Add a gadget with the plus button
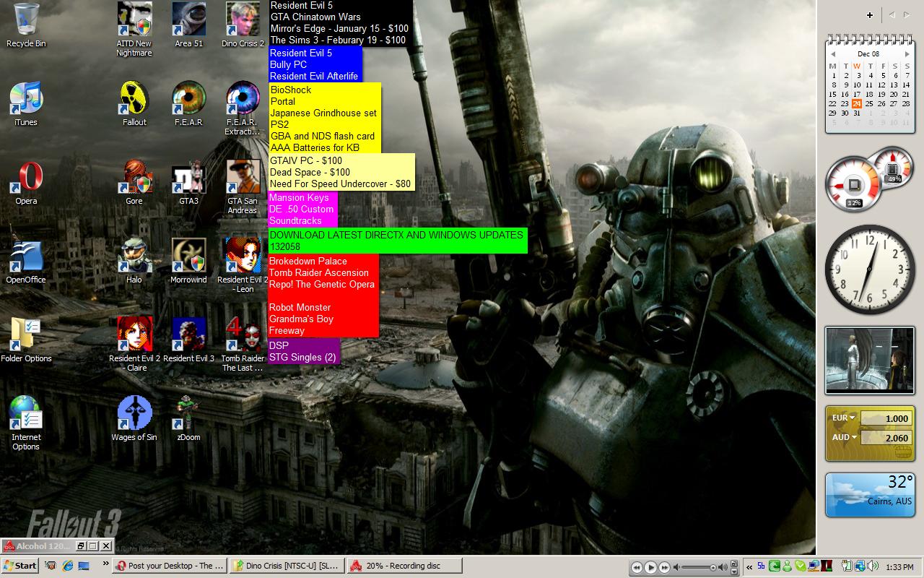The image size is (924, 578). pyautogui.click(x=870, y=14)
